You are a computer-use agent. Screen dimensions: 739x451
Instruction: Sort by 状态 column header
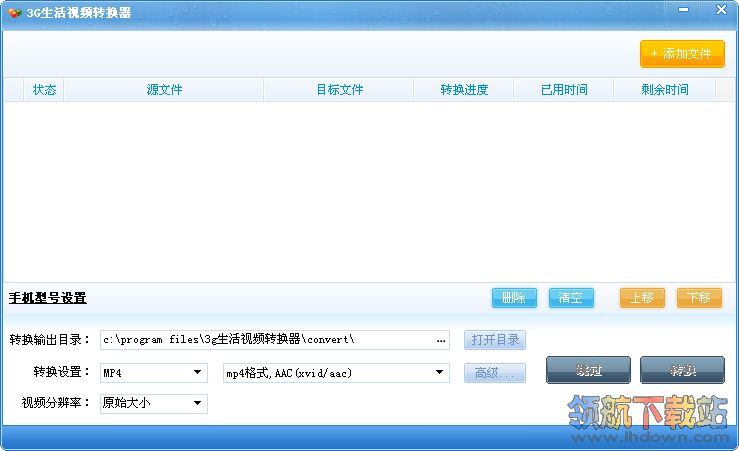(44, 90)
